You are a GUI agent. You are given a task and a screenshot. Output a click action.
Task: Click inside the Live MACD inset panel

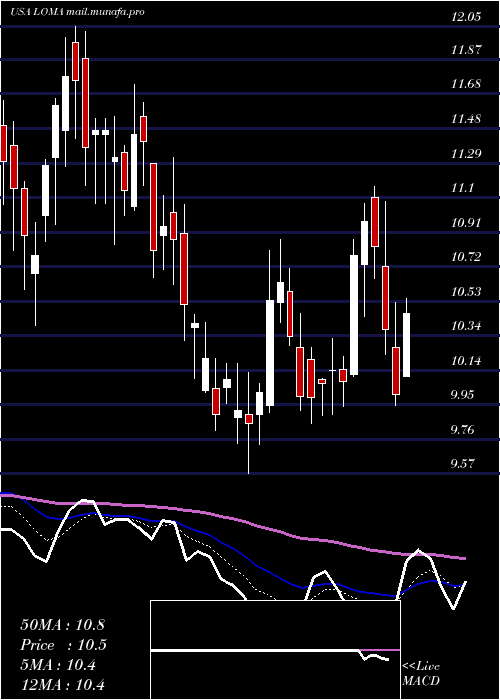275,650
